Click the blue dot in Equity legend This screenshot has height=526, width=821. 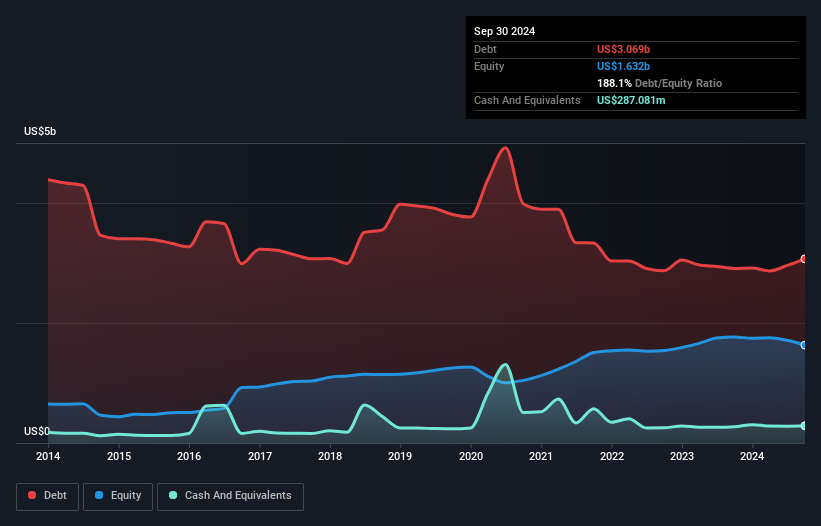[99, 495]
